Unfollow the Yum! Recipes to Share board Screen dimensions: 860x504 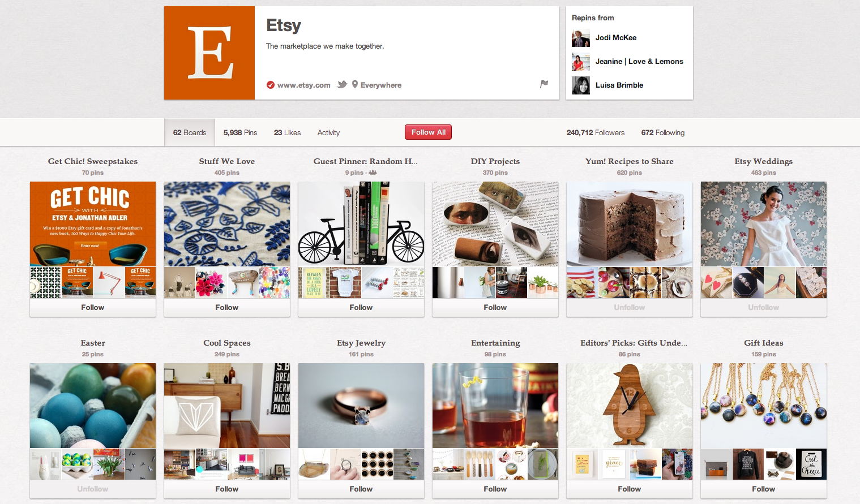(x=630, y=308)
